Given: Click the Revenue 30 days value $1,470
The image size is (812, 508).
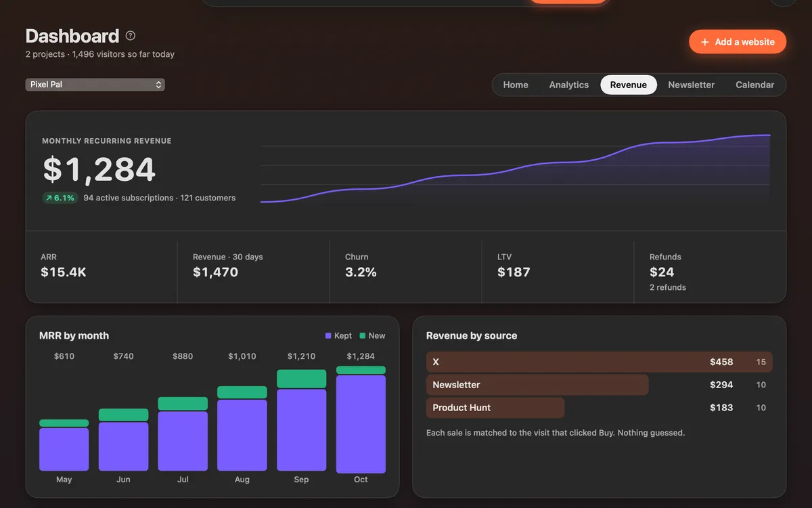Looking at the screenshot, I should click(216, 272).
